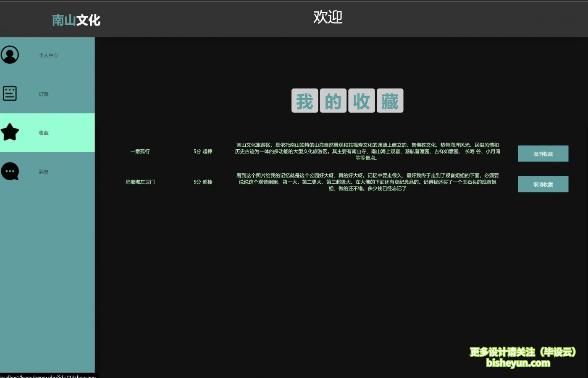Select the username 肥嘟嘟左卫门
Image resolution: width=588 pixels, height=378 pixels.
(x=140, y=182)
